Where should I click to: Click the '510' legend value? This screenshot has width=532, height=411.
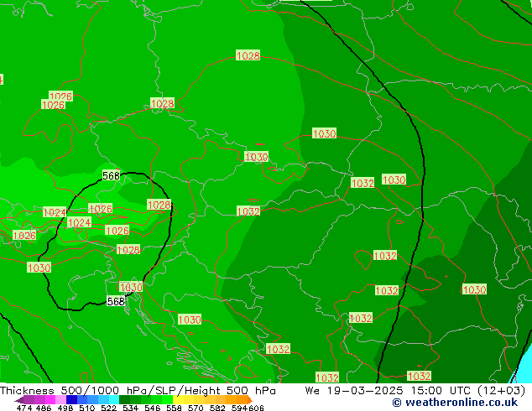87,408
